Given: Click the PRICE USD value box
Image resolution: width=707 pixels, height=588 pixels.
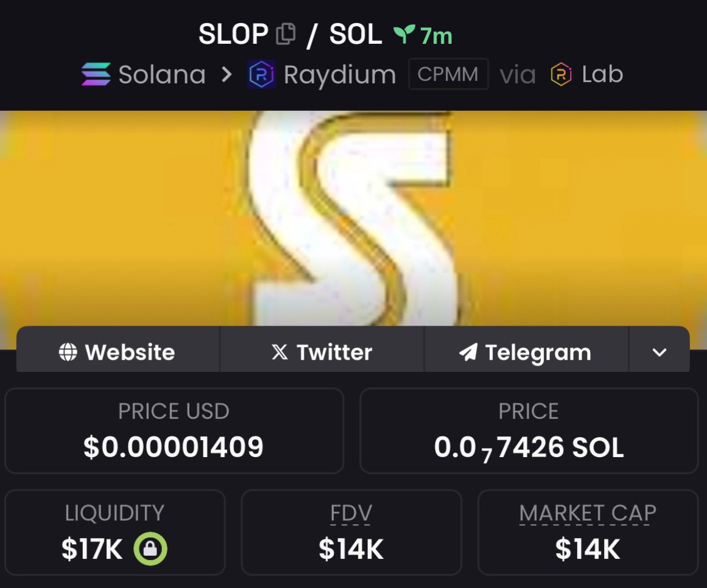Looking at the screenshot, I should (174, 430).
